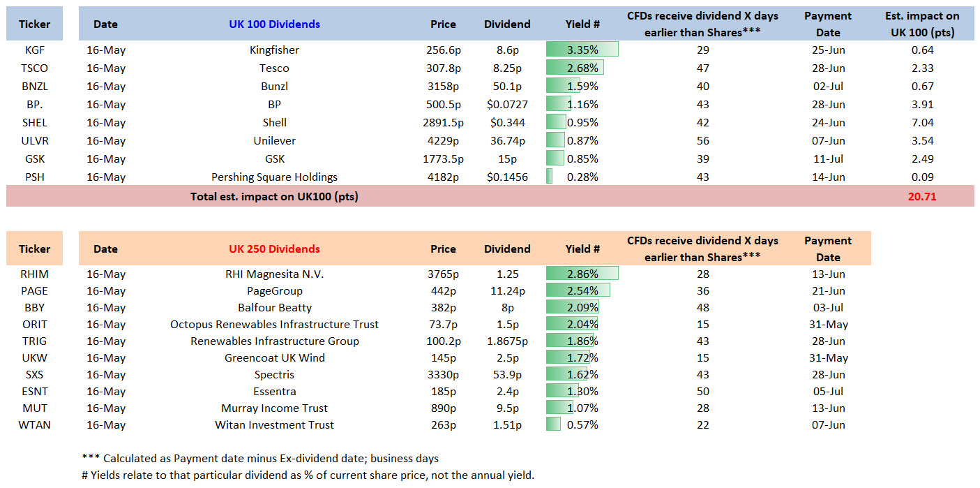The height and width of the screenshot is (488, 980).
Task: Select the SXS ticker cell
Action: [34, 375]
